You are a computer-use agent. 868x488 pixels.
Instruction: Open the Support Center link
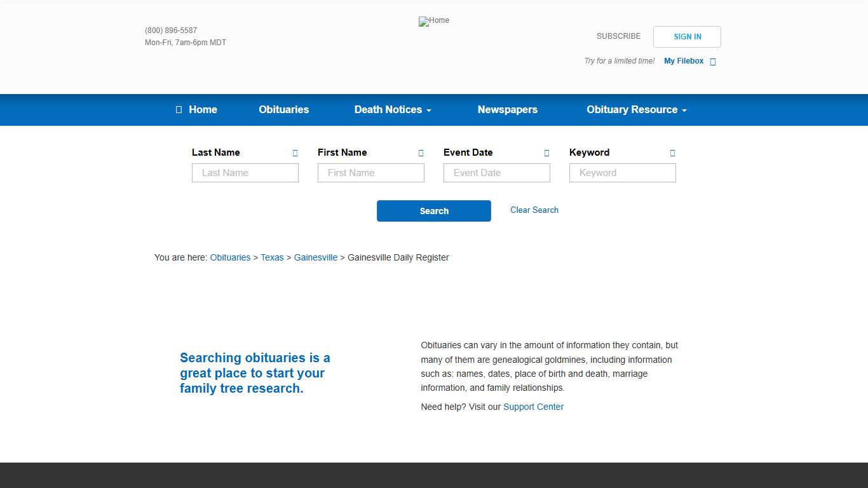click(x=533, y=407)
